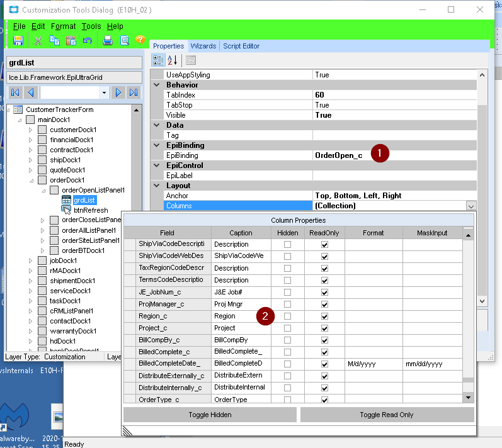
Task: Click the jobDock1 panel icon
Action: coord(42,260)
